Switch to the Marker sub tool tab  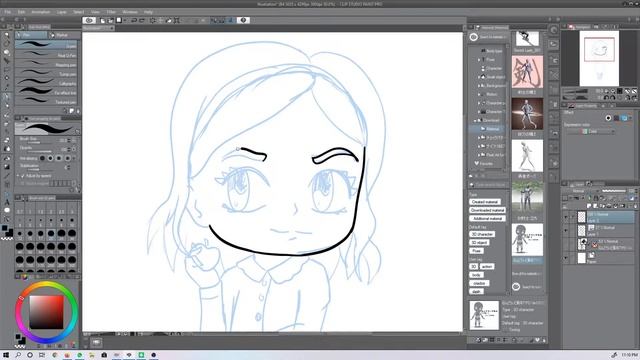(x=64, y=35)
